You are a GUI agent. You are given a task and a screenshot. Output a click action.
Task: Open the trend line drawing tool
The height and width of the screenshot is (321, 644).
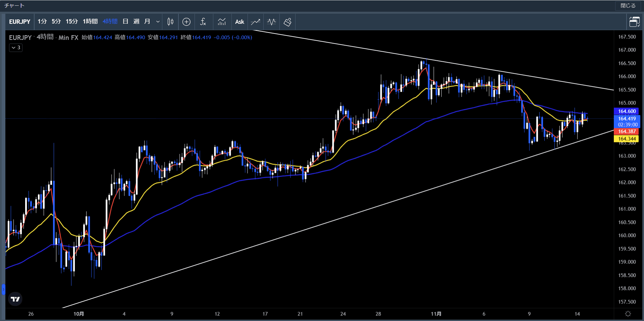tap(256, 22)
